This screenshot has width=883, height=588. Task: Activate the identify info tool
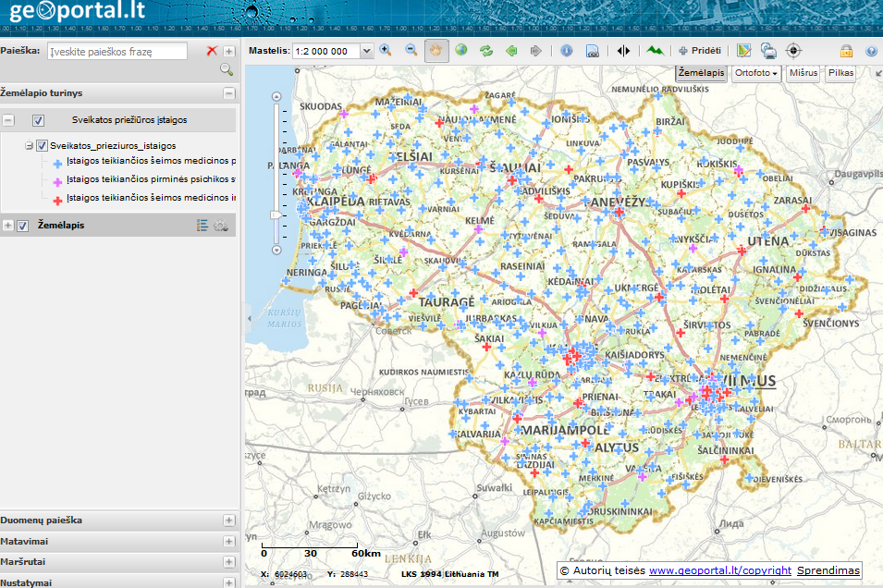(567, 51)
